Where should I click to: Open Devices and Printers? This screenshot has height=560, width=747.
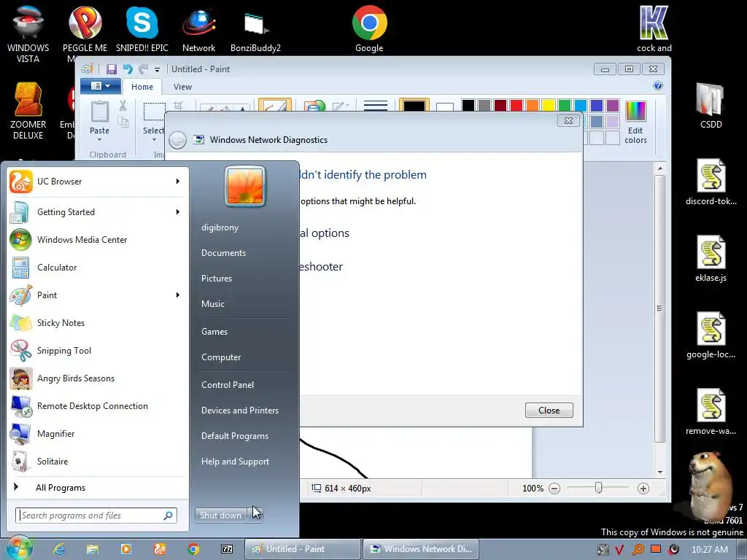(x=239, y=411)
